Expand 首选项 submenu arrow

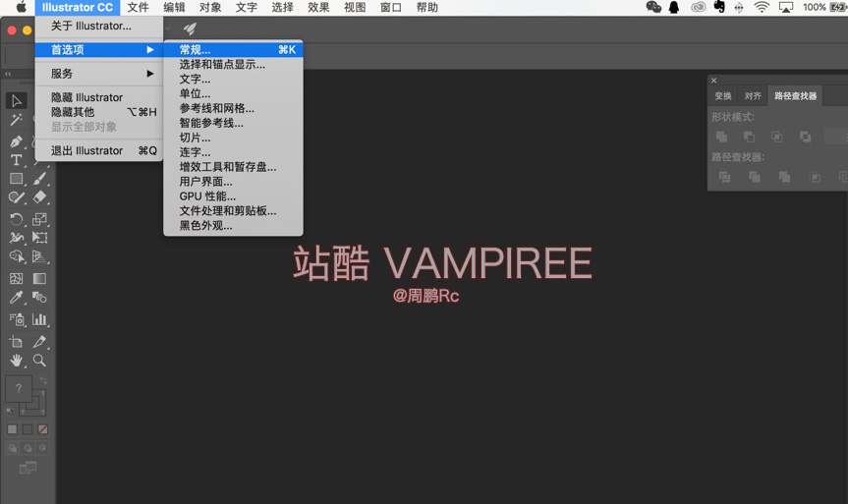click(x=150, y=50)
